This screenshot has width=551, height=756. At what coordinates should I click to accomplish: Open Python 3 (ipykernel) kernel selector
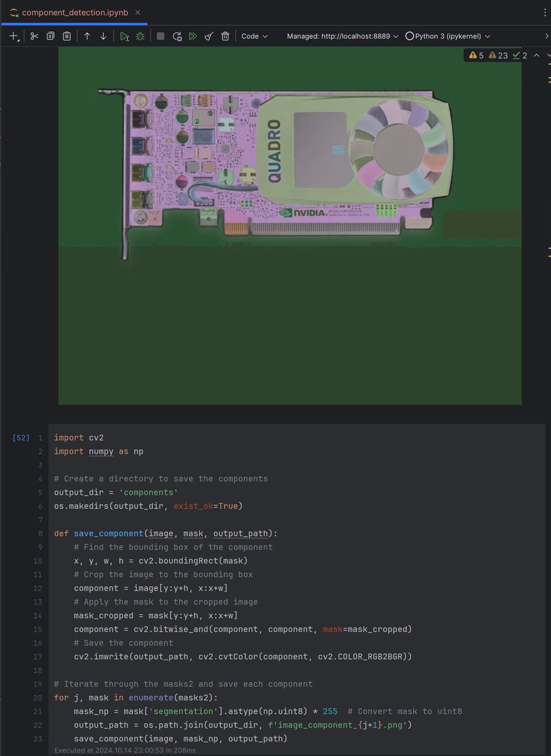[448, 37]
